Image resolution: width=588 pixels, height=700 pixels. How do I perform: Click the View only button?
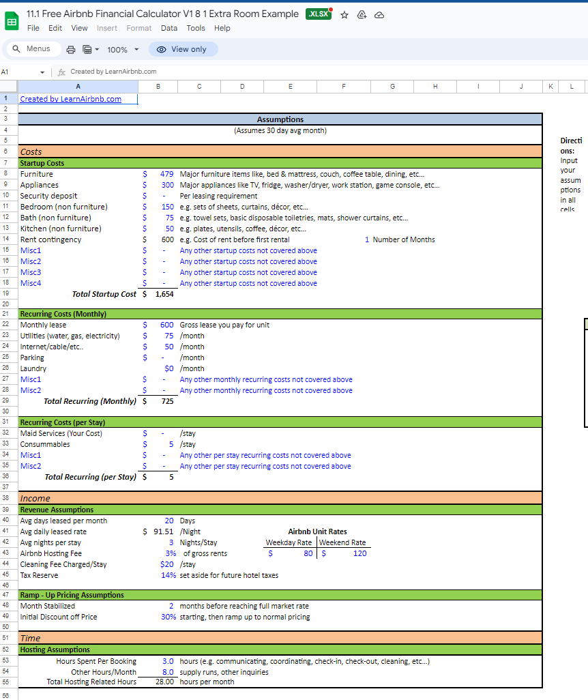click(x=183, y=49)
